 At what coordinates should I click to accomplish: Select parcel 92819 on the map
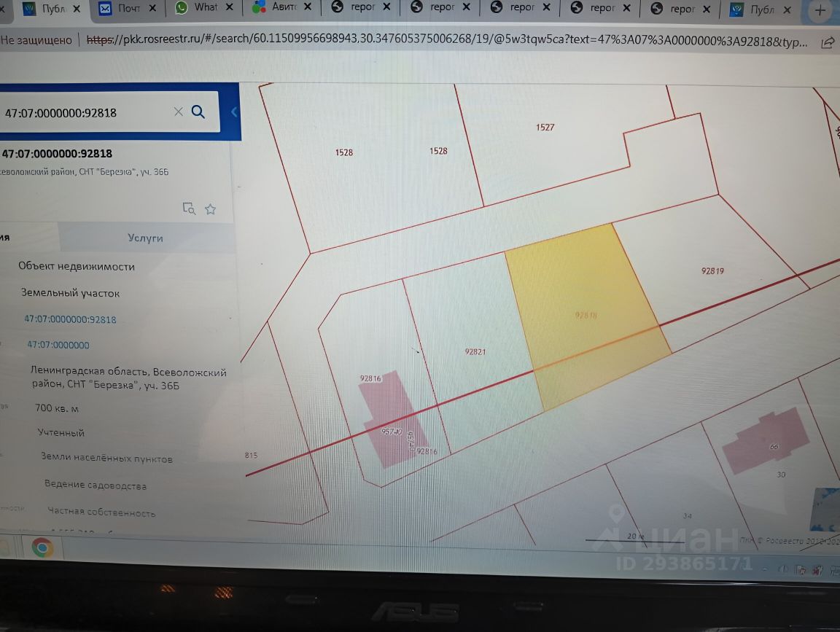coord(712,271)
